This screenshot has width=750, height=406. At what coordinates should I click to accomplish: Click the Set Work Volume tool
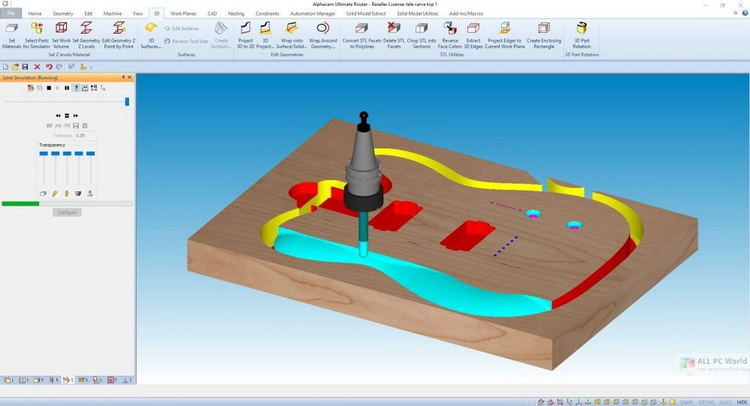tap(62, 29)
